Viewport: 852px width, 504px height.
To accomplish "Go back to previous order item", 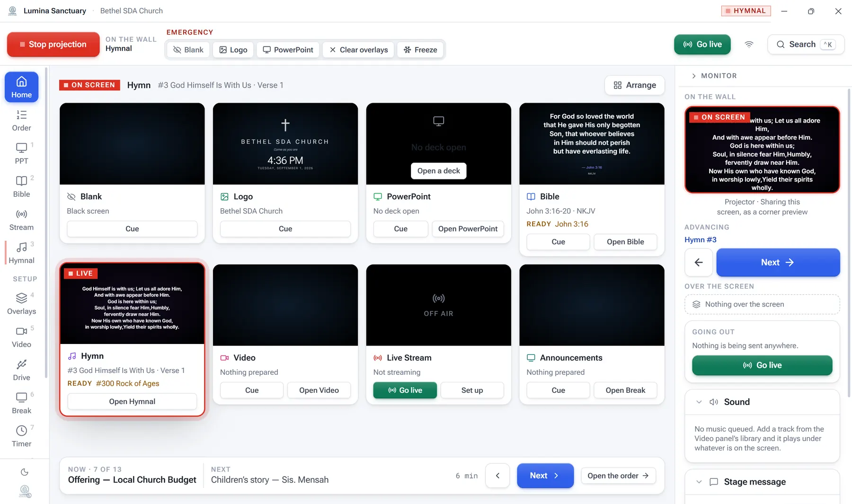I will (x=497, y=476).
